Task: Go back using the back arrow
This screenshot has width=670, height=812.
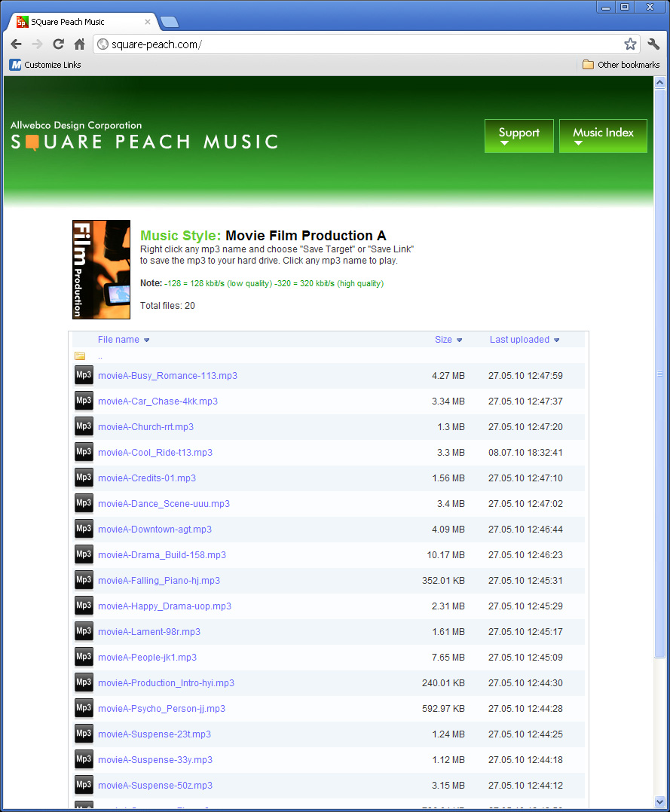Action: point(16,44)
